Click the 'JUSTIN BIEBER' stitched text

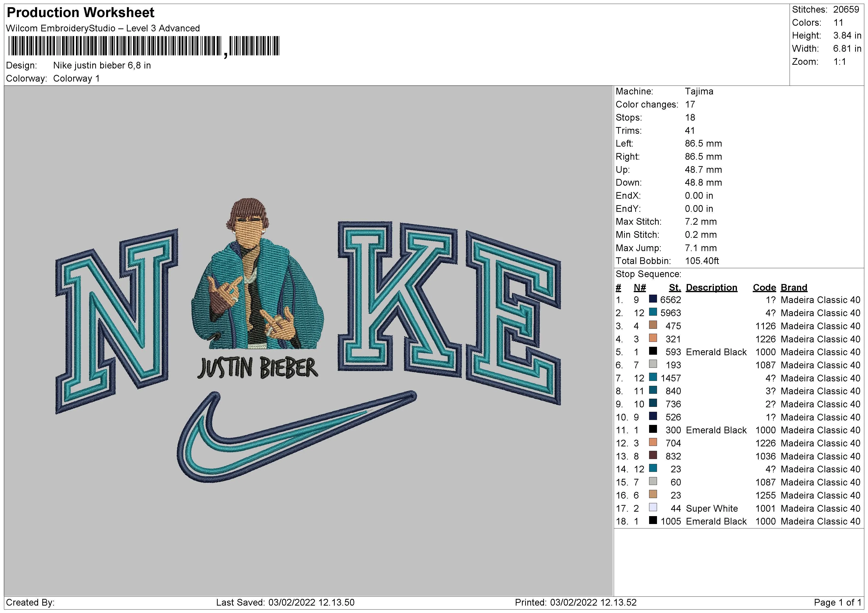[258, 368]
